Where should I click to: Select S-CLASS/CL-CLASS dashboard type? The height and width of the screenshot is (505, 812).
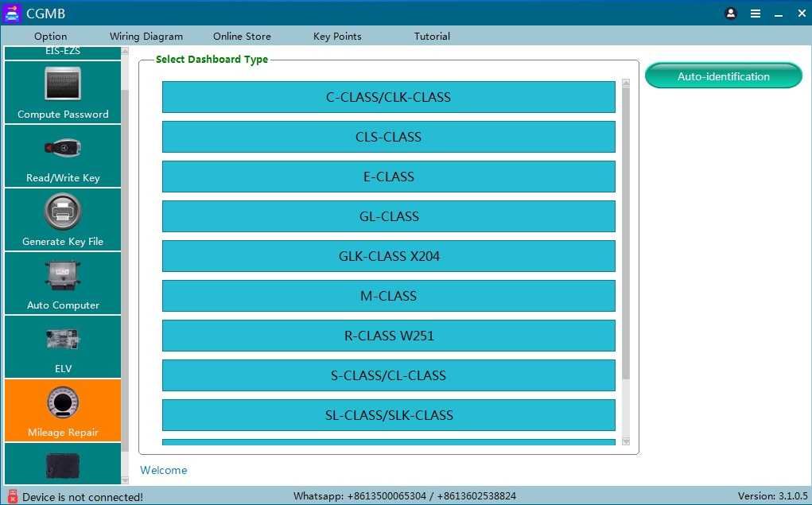click(388, 375)
